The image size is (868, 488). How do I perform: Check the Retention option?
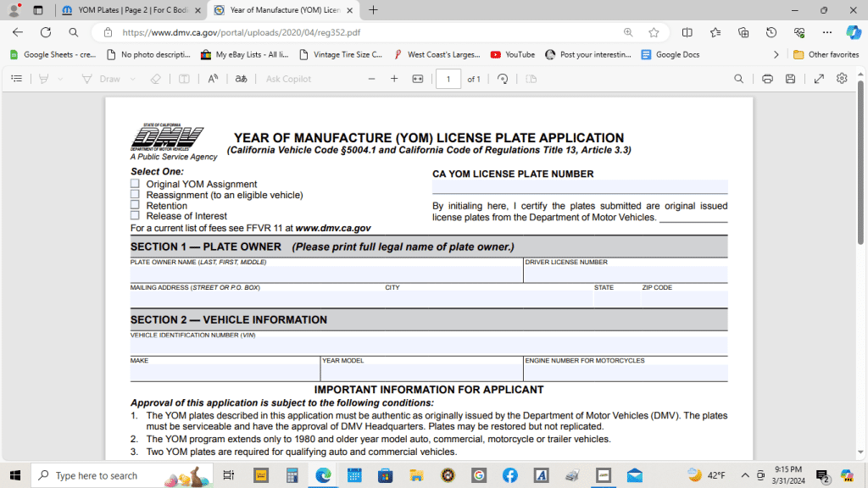tap(135, 205)
